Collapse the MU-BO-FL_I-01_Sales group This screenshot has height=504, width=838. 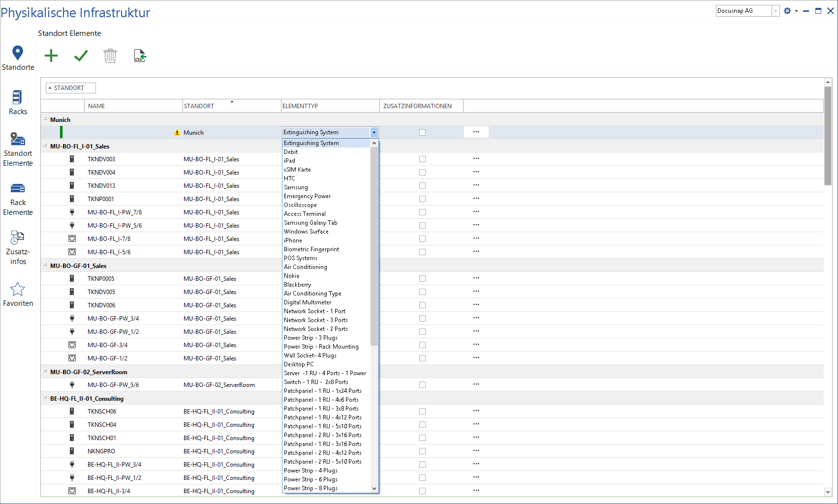45,146
